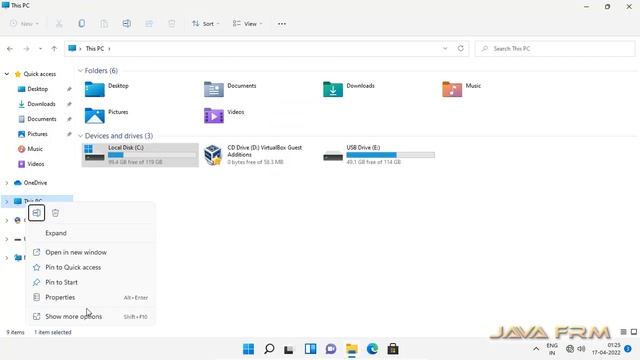
Task: Open the Downloads folder in main pane
Action: tap(349, 89)
